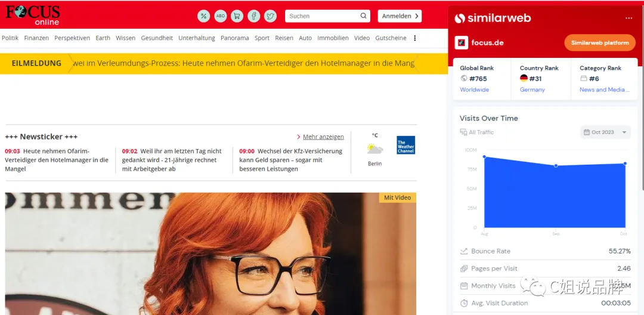Click the Twitter bird icon

pos(270,16)
